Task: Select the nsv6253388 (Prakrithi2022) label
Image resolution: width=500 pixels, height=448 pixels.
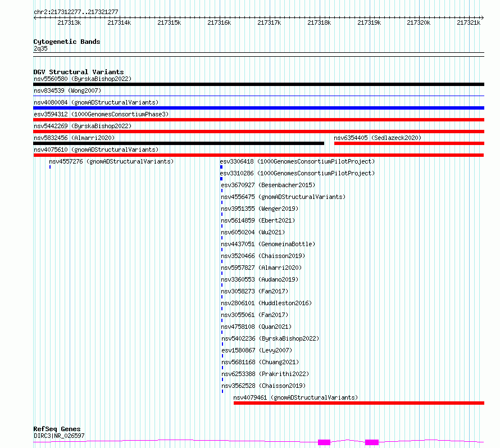Action: (x=265, y=374)
